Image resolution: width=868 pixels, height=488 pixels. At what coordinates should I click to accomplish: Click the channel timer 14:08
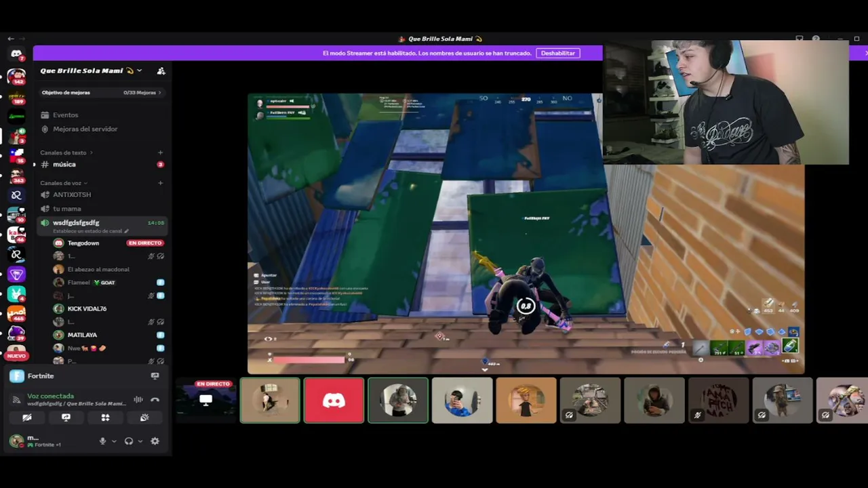click(x=156, y=223)
